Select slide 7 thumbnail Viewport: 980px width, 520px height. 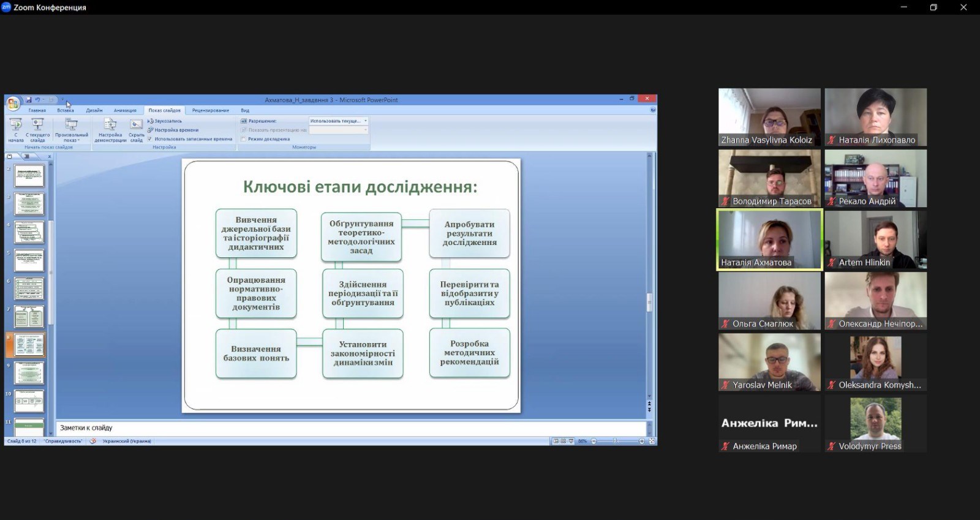pos(29,317)
